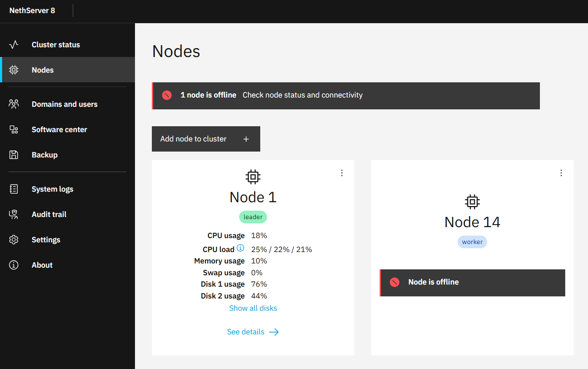Image resolution: width=588 pixels, height=369 pixels.
Task: Click the About info icon
Action: [x=14, y=265]
